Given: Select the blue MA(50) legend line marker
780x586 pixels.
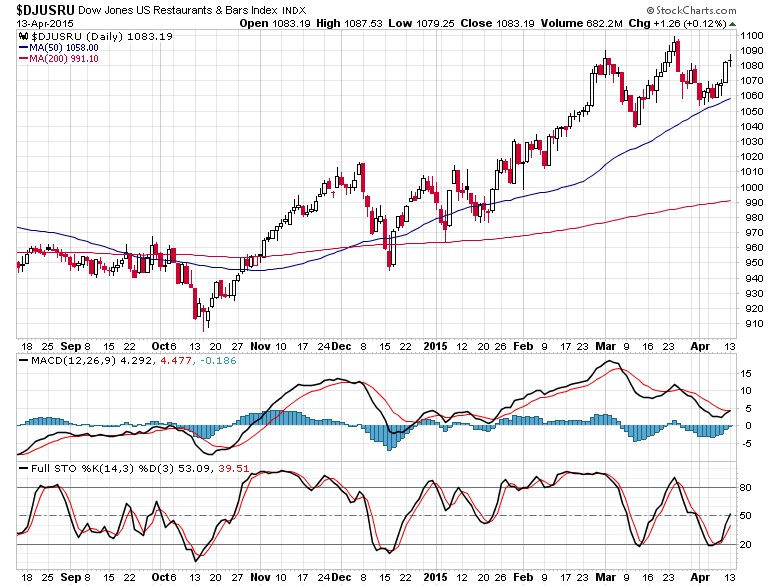Looking at the screenshot, I should pyautogui.click(x=23, y=47).
